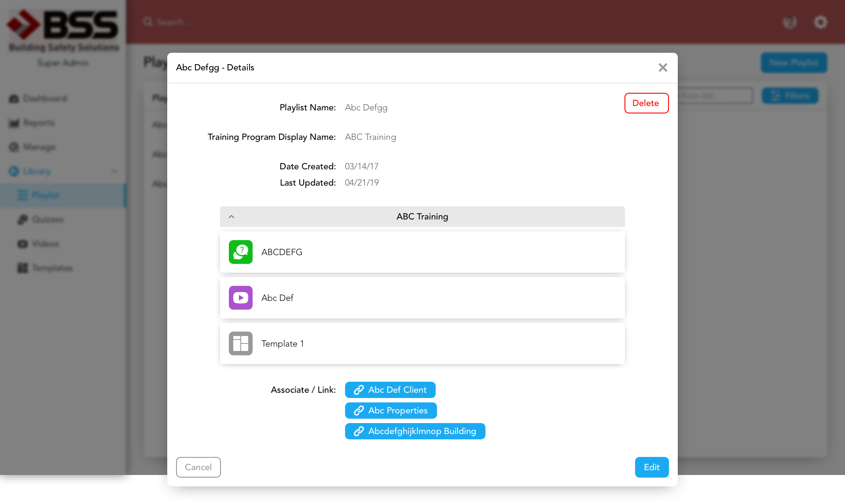Click the link icon on Abcdefghijklmnop Building
This screenshot has height=504, width=845.
[359, 431]
